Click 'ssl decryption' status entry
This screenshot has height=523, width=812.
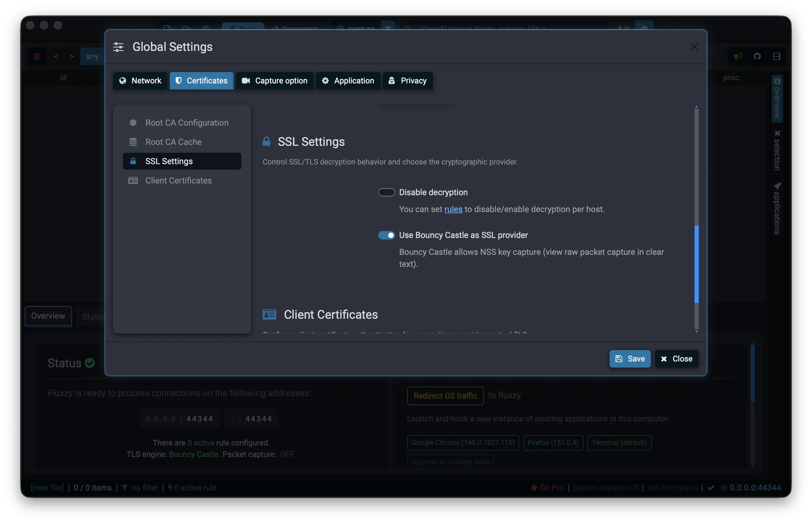(x=672, y=488)
